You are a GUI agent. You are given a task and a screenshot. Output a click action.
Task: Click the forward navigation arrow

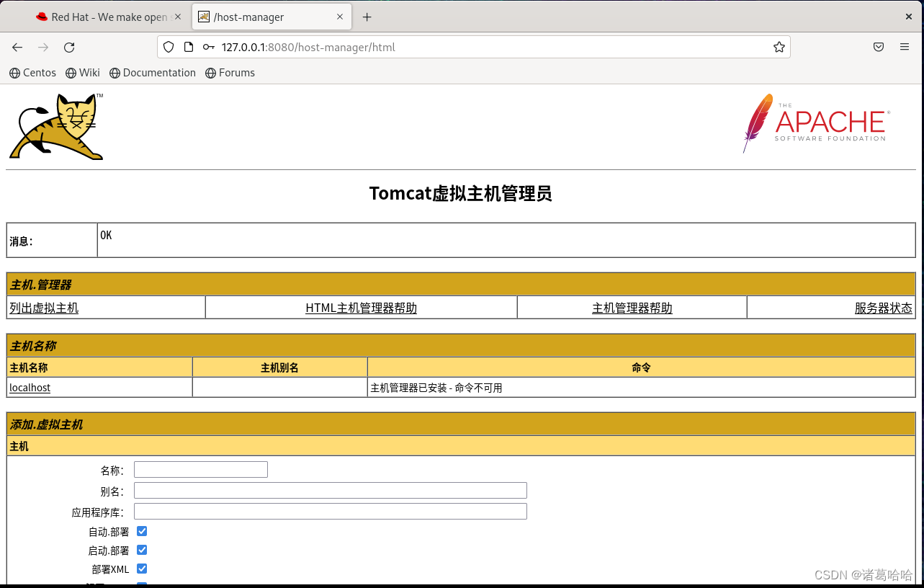tap(43, 48)
